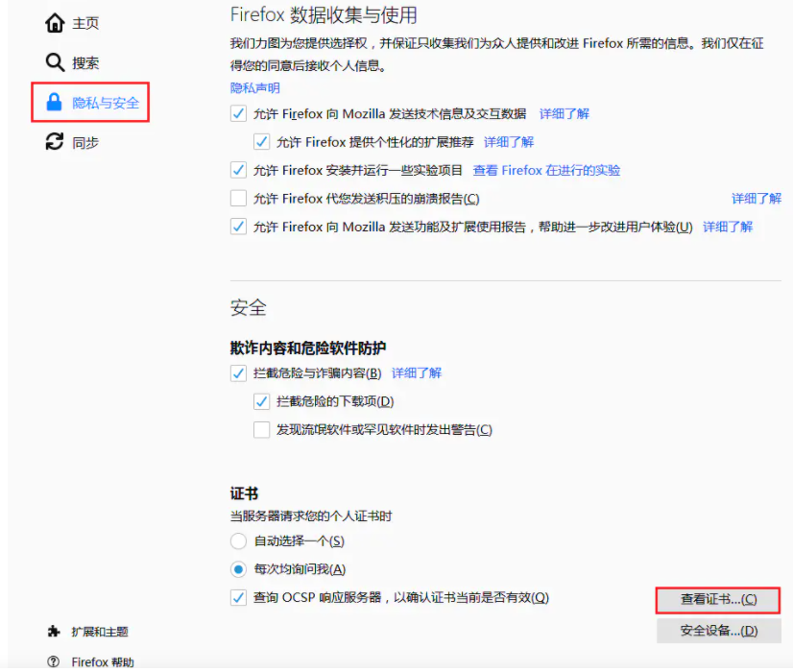Click the 证书 section heading

tap(244, 493)
